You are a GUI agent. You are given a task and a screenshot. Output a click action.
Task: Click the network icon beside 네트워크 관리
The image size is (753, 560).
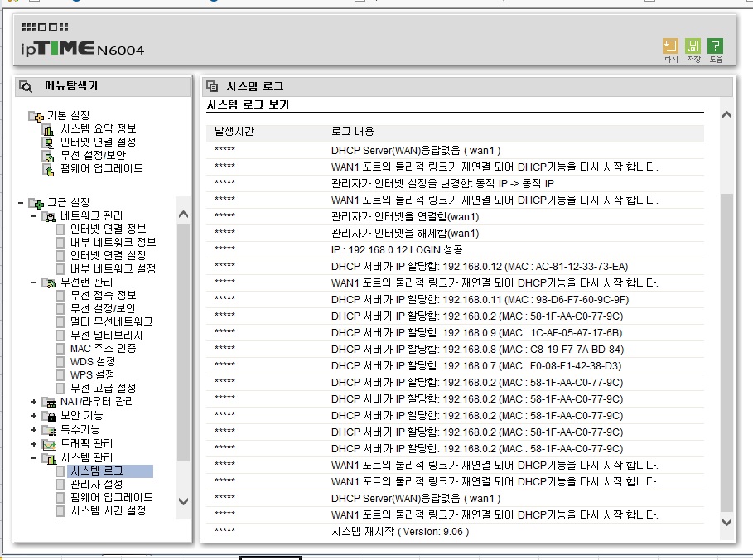[x=49, y=216]
